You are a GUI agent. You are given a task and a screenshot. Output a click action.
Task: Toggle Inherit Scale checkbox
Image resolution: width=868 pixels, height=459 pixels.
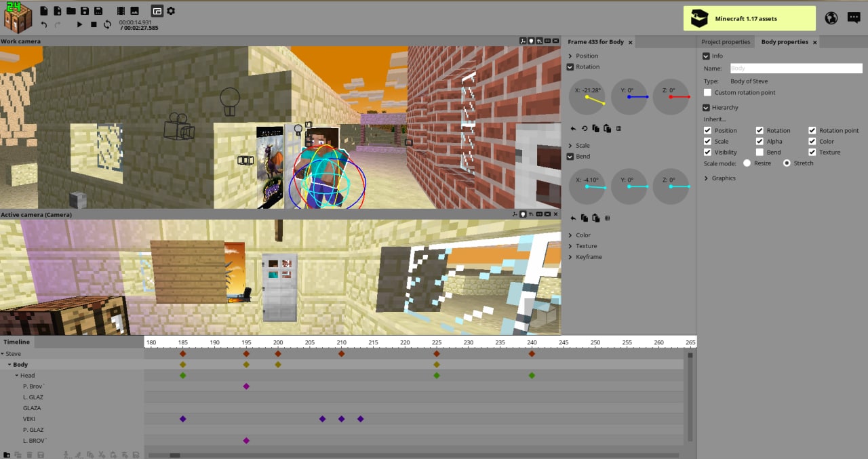707,141
